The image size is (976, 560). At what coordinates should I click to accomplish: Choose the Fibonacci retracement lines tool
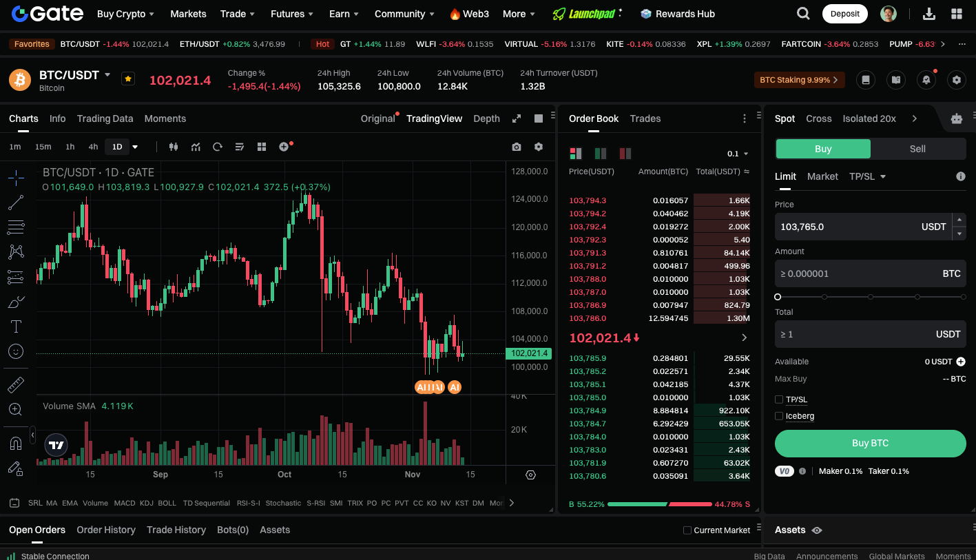(16, 227)
